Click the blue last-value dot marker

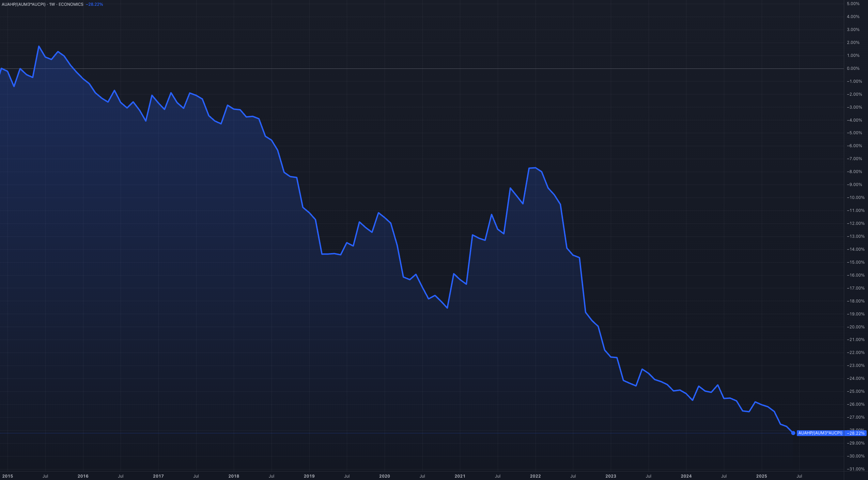click(x=793, y=433)
